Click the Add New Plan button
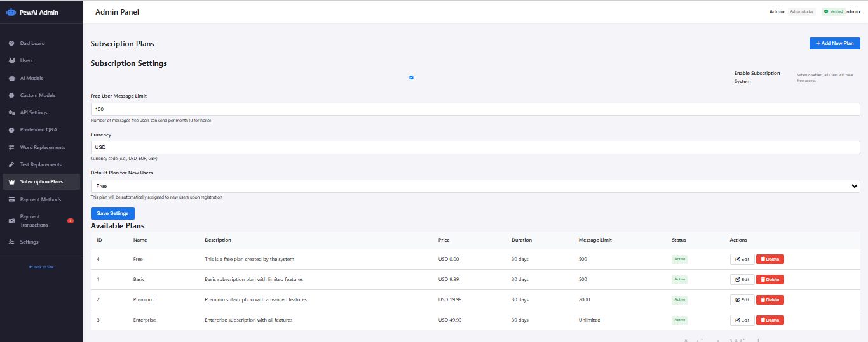 [x=834, y=43]
